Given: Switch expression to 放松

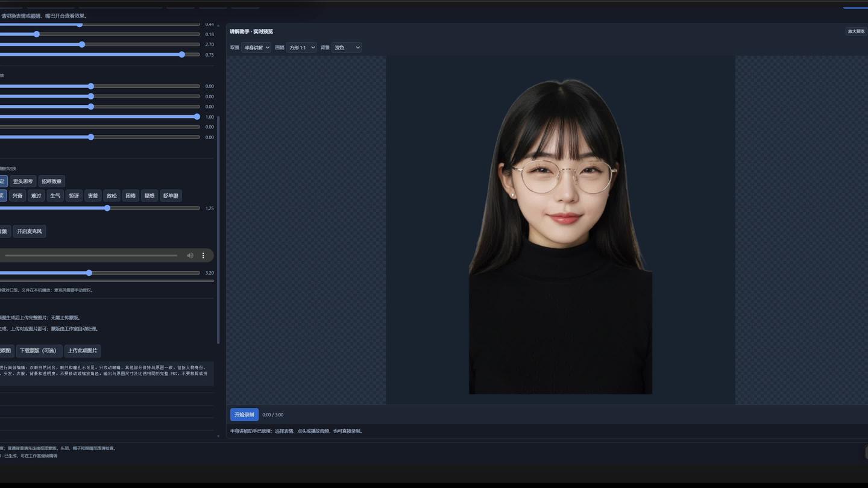Looking at the screenshot, I should tap(112, 196).
